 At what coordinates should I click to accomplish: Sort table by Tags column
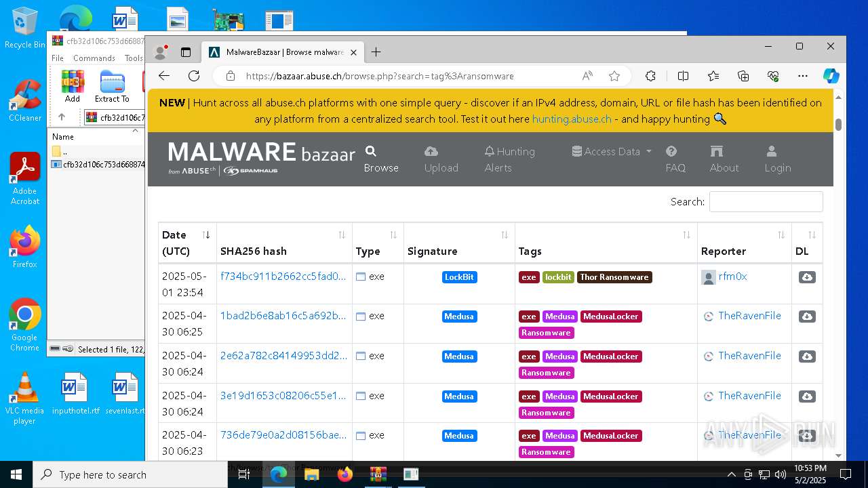coord(606,243)
